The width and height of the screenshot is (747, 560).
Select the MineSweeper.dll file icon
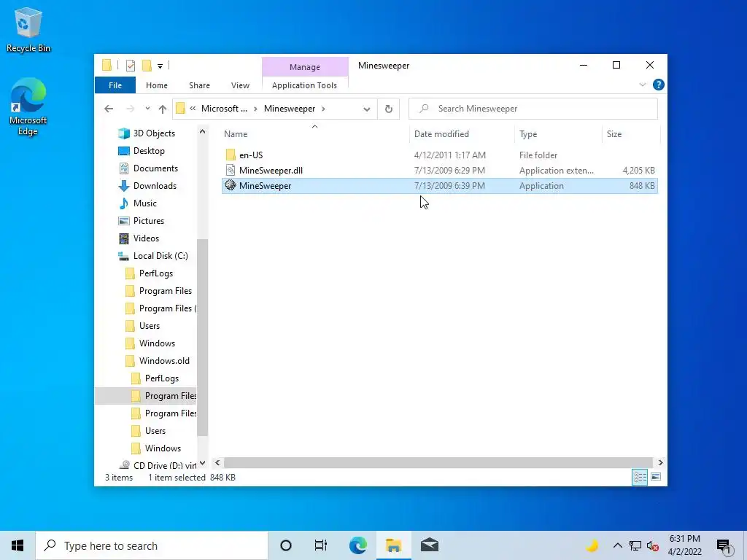point(231,170)
